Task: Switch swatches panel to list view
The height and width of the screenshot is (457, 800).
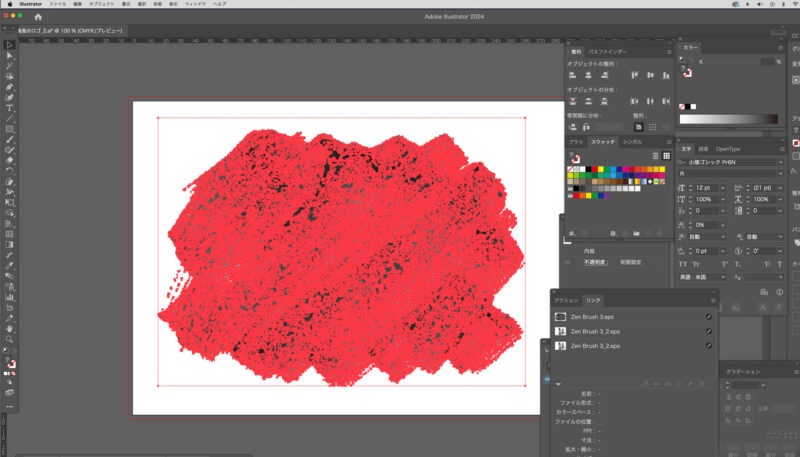Action: (656, 156)
